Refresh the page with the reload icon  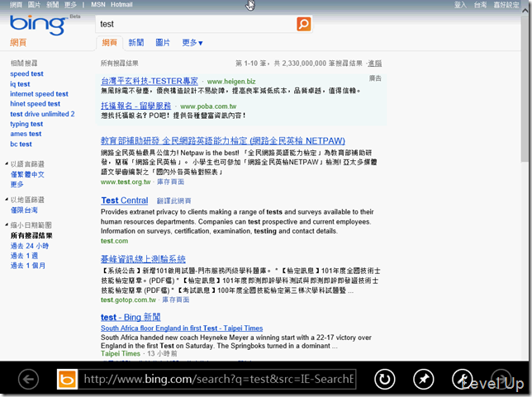385,379
